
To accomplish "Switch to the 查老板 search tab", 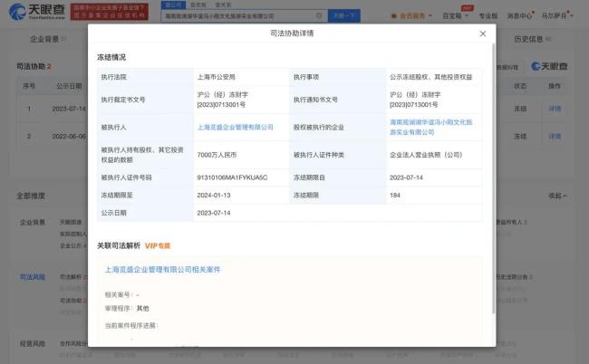I will click(x=198, y=5).
